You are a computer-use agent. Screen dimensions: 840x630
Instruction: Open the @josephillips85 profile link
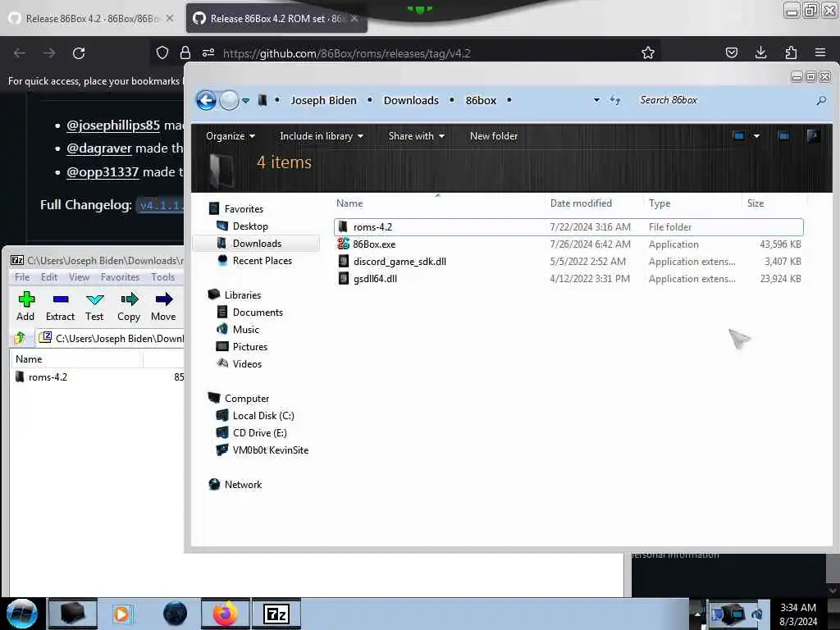[x=113, y=126]
